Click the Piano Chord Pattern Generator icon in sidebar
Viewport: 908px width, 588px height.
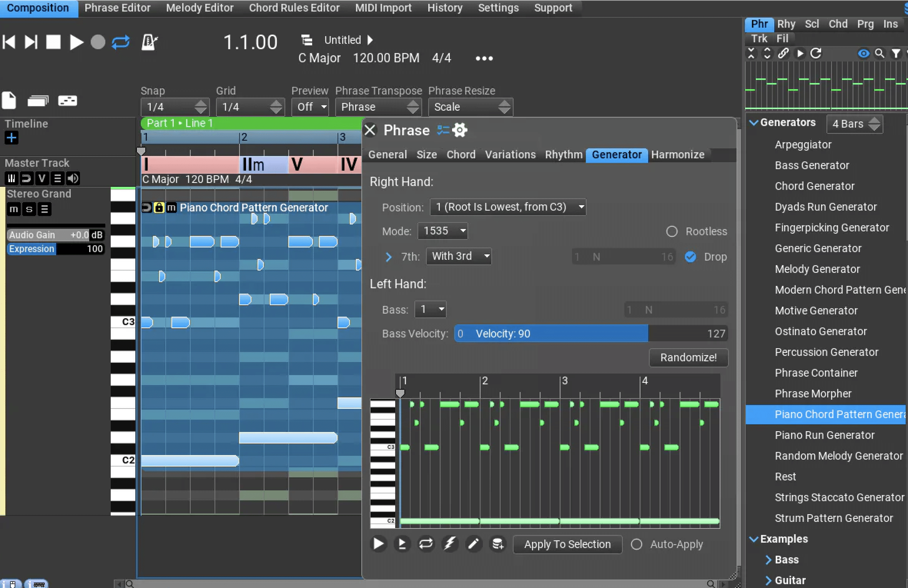click(x=827, y=414)
